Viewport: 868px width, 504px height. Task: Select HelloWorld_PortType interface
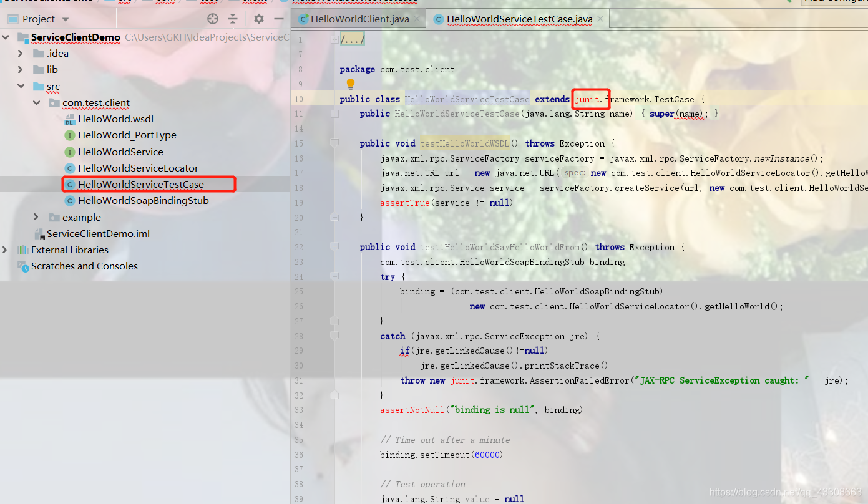127,135
